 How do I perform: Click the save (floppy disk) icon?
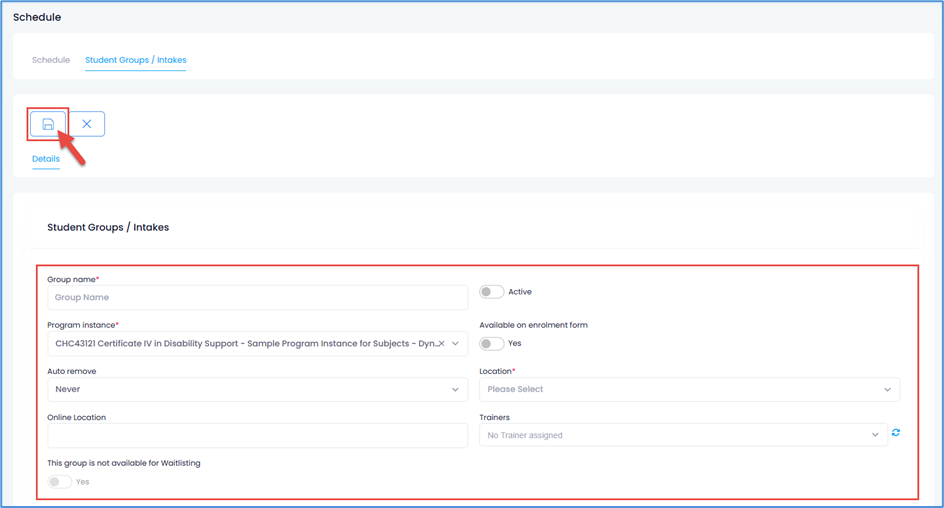pos(48,124)
